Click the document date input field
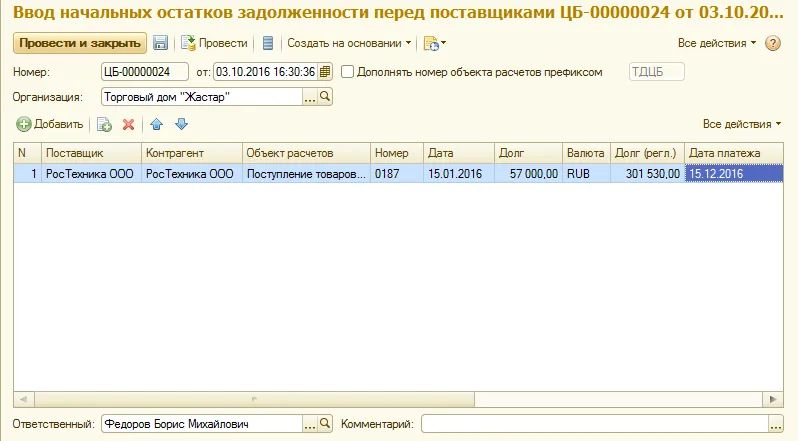Screen dimensions: 798x441 [266, 72]
